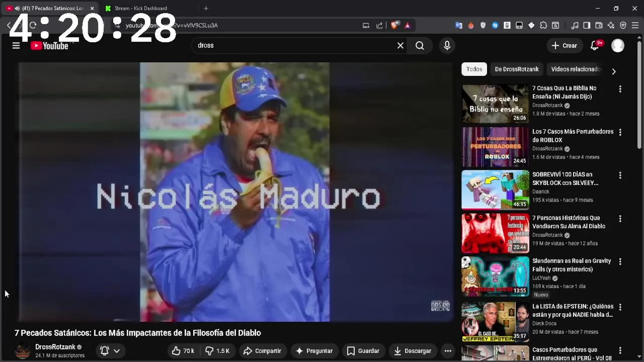Open the Shazam extension icon
This screenshot has width=644, height=362.
coord(495,26)
